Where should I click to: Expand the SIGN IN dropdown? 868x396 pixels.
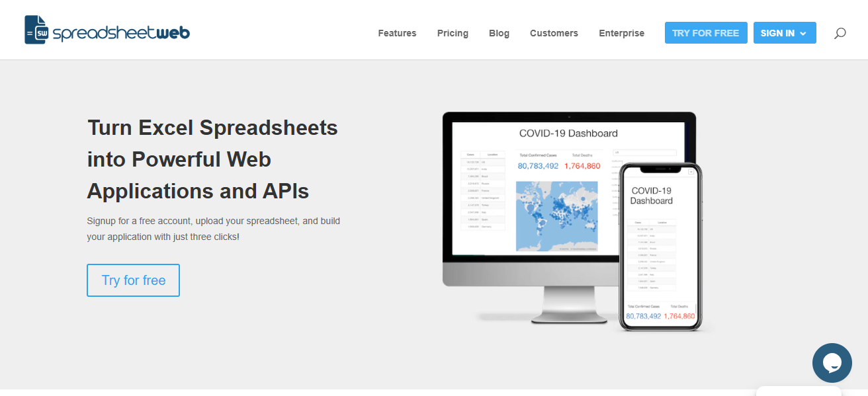point(785,33)
